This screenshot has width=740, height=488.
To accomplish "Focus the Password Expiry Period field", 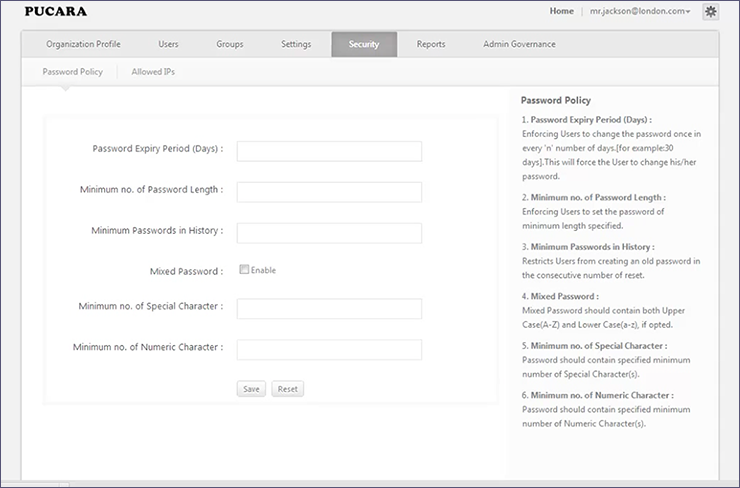I will click(x=329, y=151).
